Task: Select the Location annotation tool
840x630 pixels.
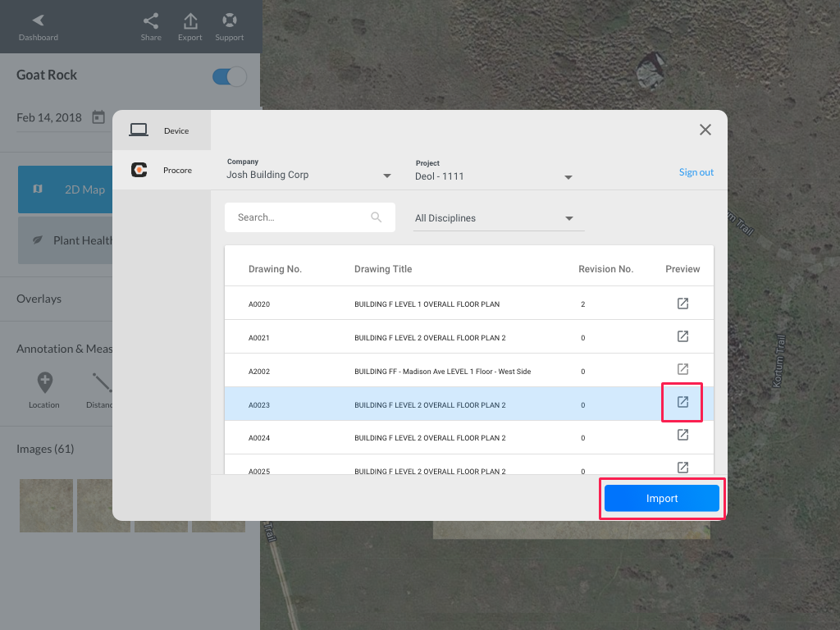Action: (x=44, y=390)
